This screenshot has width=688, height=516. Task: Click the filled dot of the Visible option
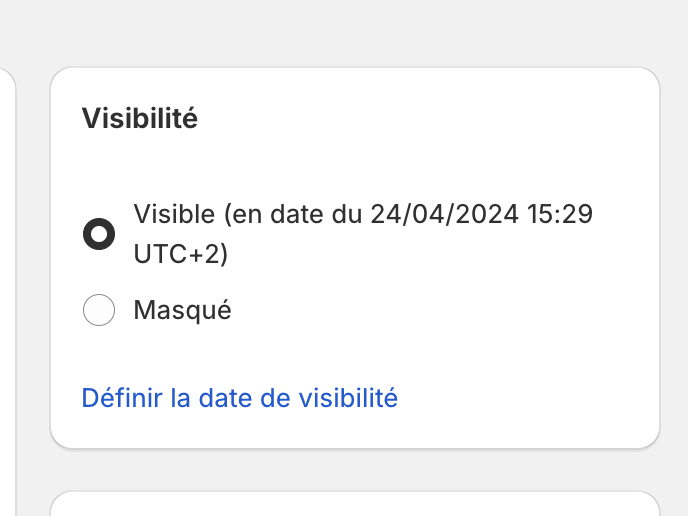(x=98, y=235)
